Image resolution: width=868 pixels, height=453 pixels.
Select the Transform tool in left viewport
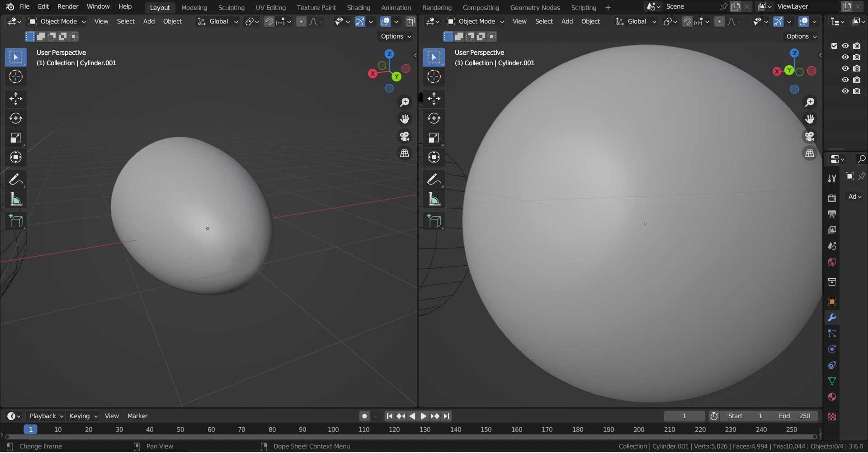pyautogui.click(x=16, y=157)
